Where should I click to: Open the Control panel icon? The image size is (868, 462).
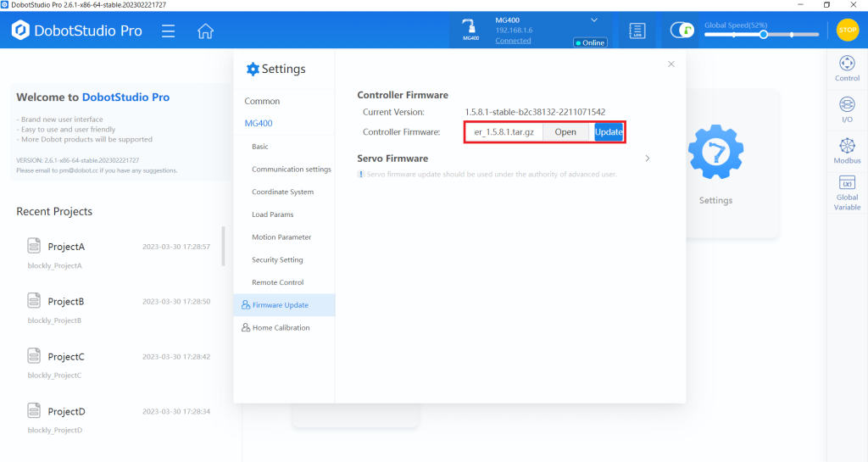[846, 69]
